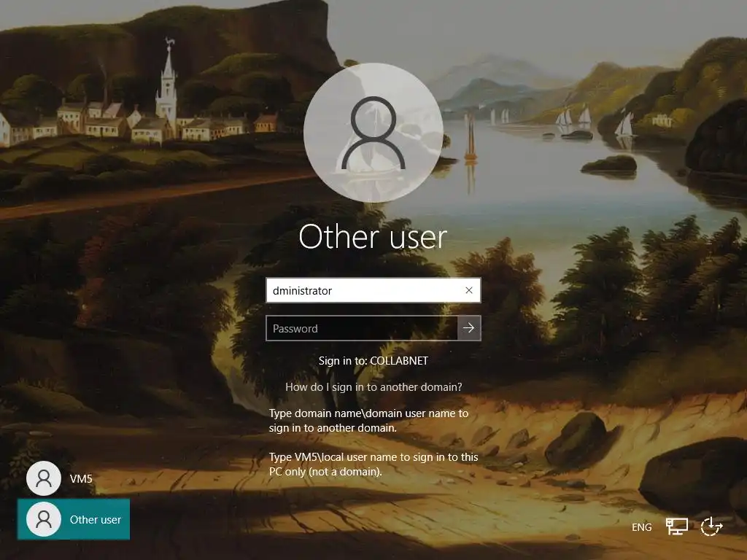Viewport: 747px width, 560px height.
Task: Submit password with the arrow button
Action: point(469,328)
